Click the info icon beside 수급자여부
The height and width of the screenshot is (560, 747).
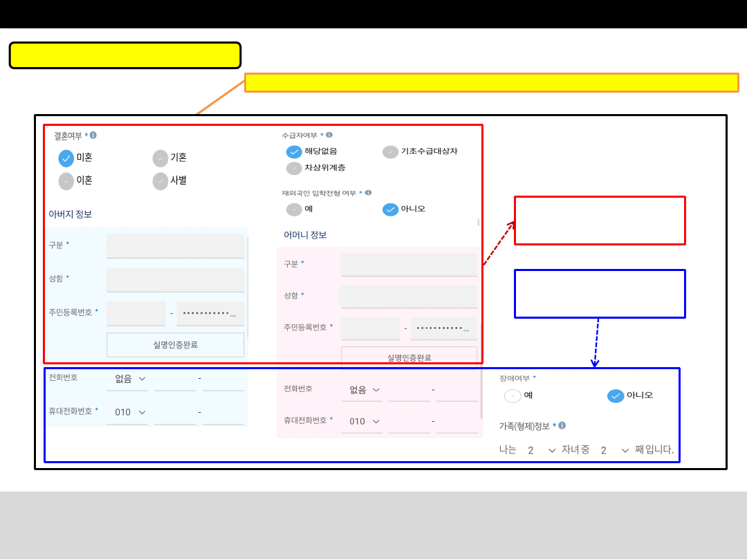pos(329,135)
